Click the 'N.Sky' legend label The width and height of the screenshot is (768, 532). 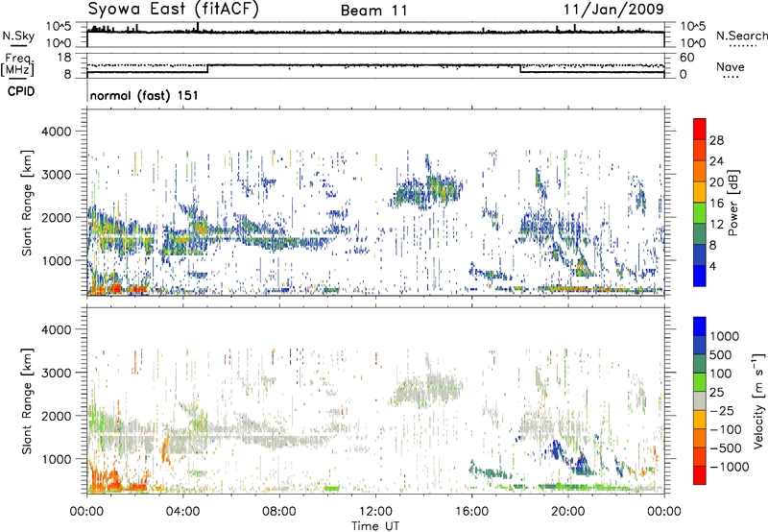tap(18, 36)
